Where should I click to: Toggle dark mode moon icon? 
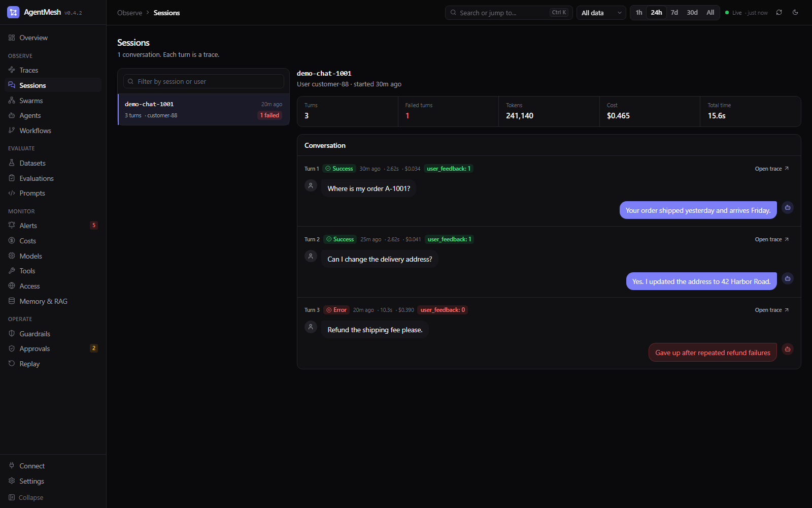795,13
